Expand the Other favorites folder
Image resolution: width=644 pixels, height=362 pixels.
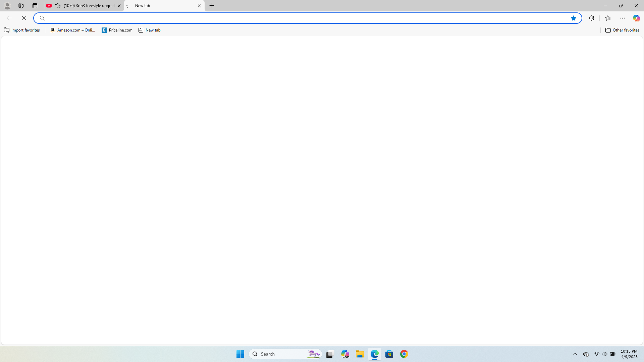622,30
